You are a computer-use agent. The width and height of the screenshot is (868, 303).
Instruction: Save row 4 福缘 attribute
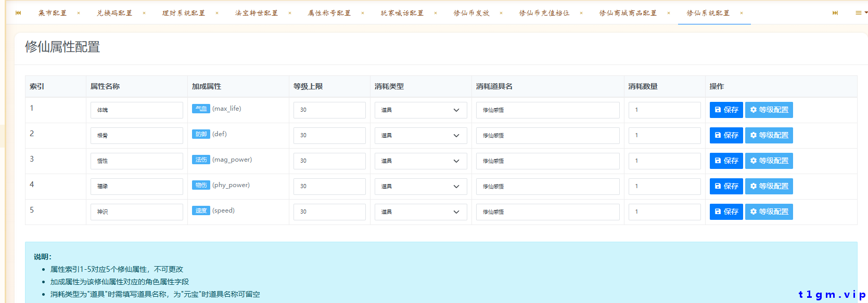pyautogui.click(x=726, y=186)
